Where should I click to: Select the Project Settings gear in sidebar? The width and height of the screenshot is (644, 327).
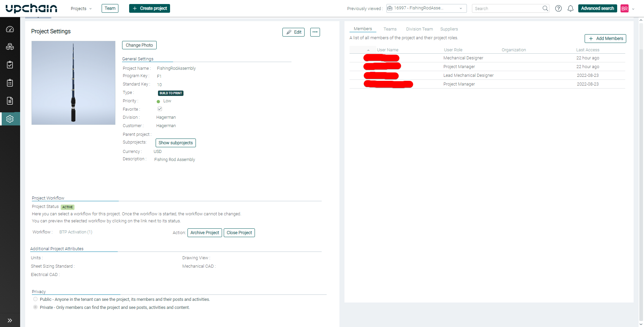10,119
